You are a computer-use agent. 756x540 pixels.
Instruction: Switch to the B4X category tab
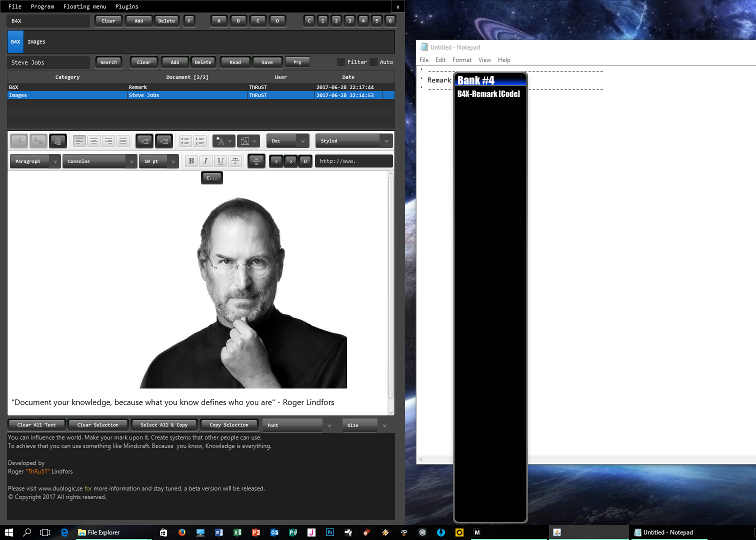[x=15, y=42]
